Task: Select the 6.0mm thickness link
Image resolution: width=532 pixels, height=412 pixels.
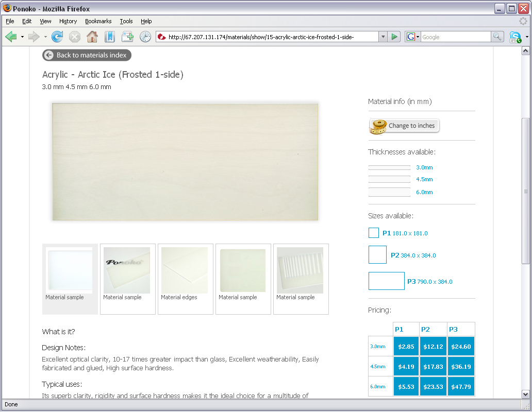Action: point(424,192)
